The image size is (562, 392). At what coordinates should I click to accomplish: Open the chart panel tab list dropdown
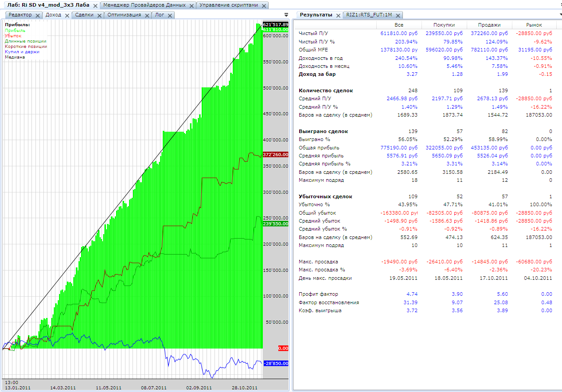point(286,15)
